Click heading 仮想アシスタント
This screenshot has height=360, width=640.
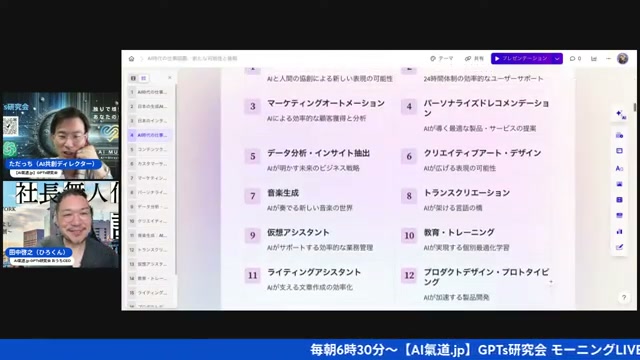(x=298, y=233)
